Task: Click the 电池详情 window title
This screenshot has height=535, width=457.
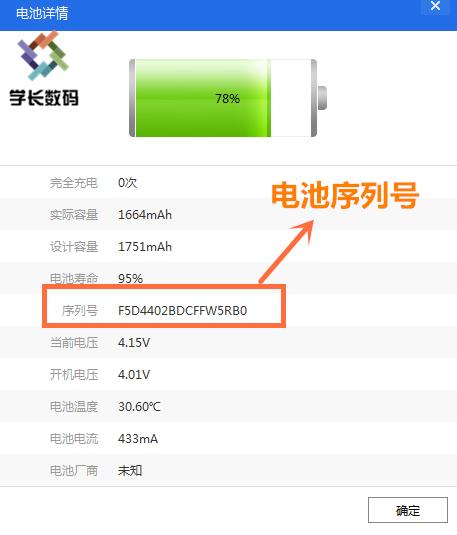Action: pyautogui.click(x=42, y=14)
